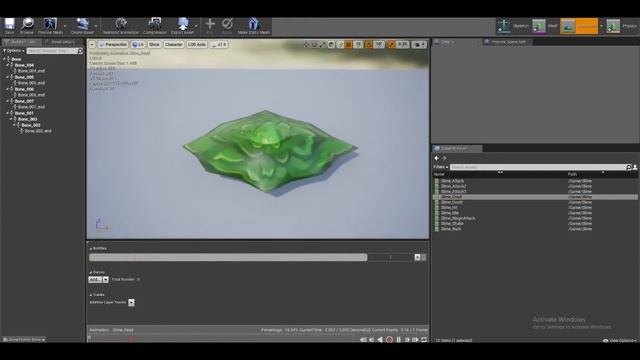The height and width of the screenshot is (360, 640).
Task: Select the Slime_Idle animation asset
Action: pos(450,213)
